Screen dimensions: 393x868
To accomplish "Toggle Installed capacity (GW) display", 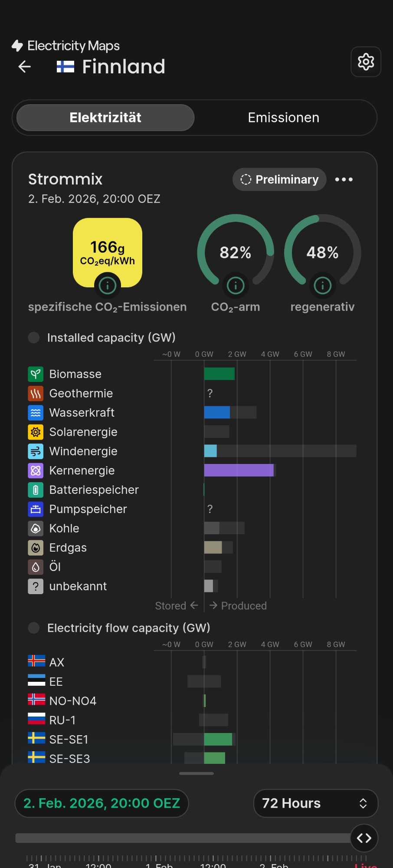I will [x=34, y=337].
